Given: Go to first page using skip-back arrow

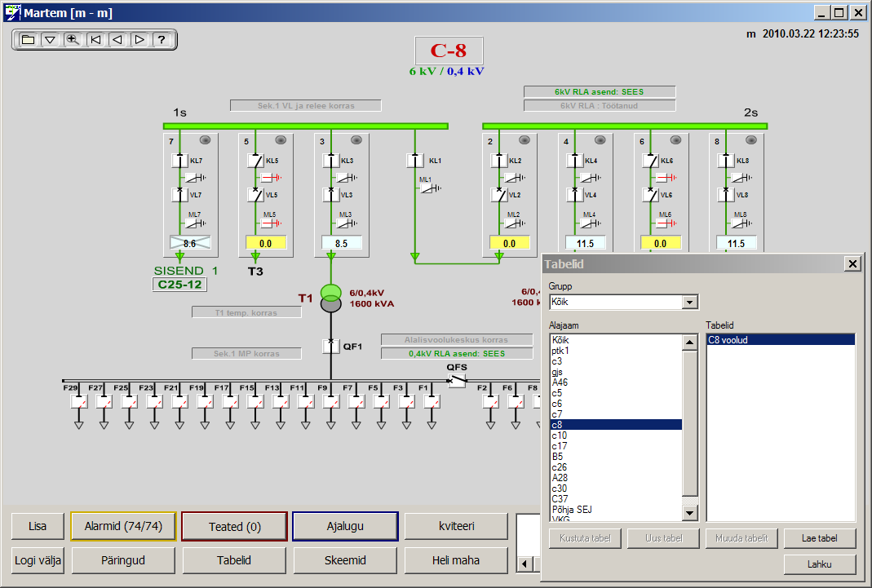Looking at the screenshot, I should [x=95, y=39].
